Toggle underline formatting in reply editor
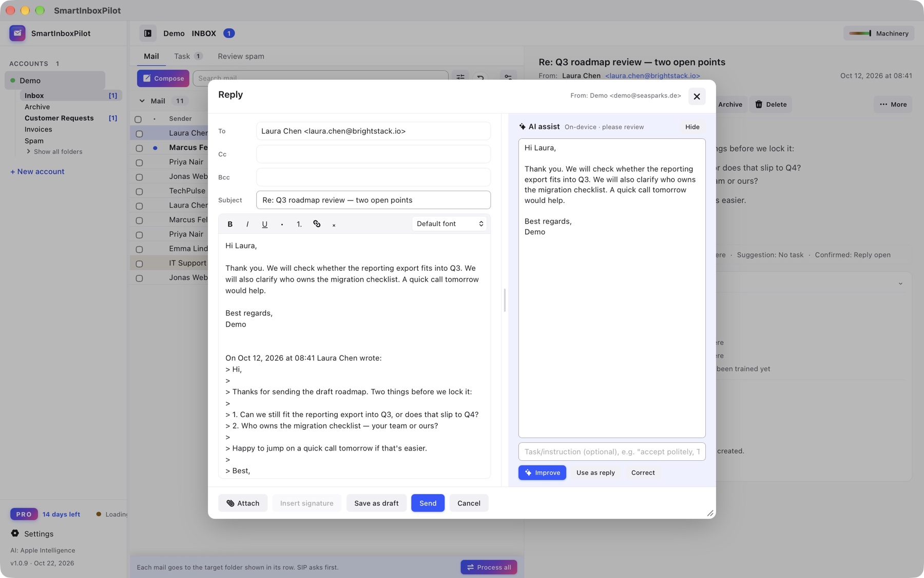The height and width of the screenshot is (578, 924). [264, 224]
